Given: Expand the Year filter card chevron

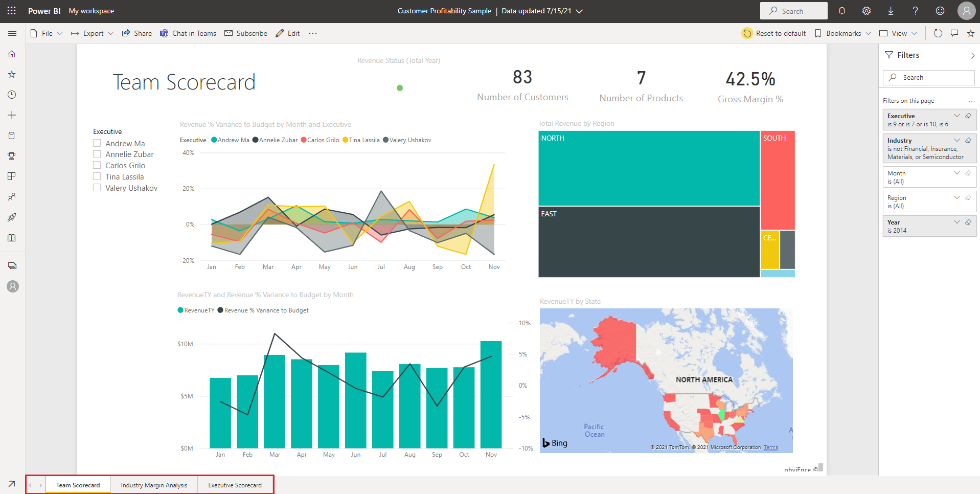Looking at the screenshot, I should pos(957,222).
